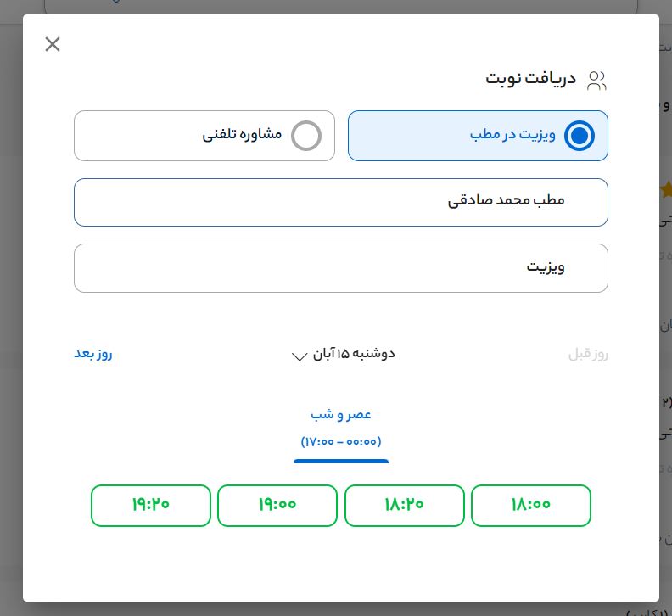Select the ویزیت در مطب radio button

pyautogui.click(x=580, y=136)
